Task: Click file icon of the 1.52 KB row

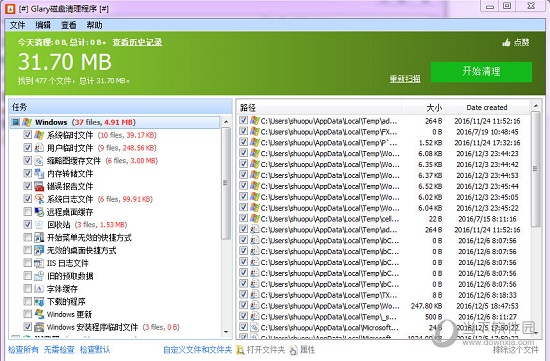Action: click(255, 142)
